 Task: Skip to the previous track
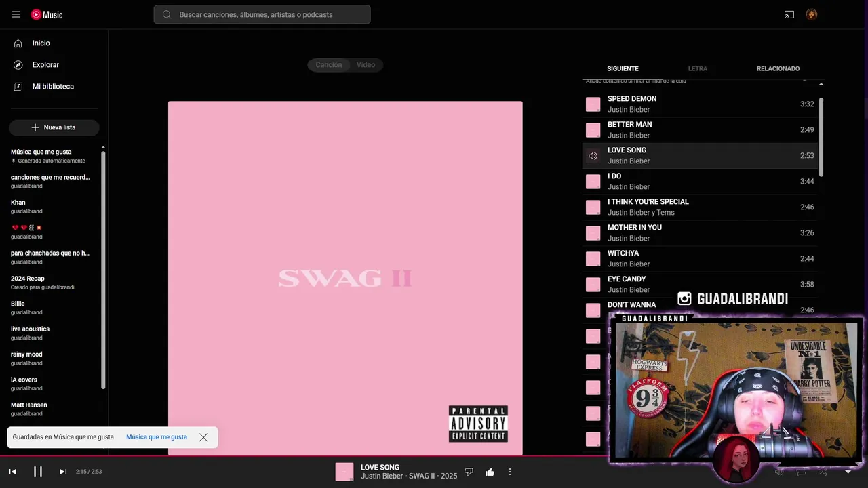(12, 472)
